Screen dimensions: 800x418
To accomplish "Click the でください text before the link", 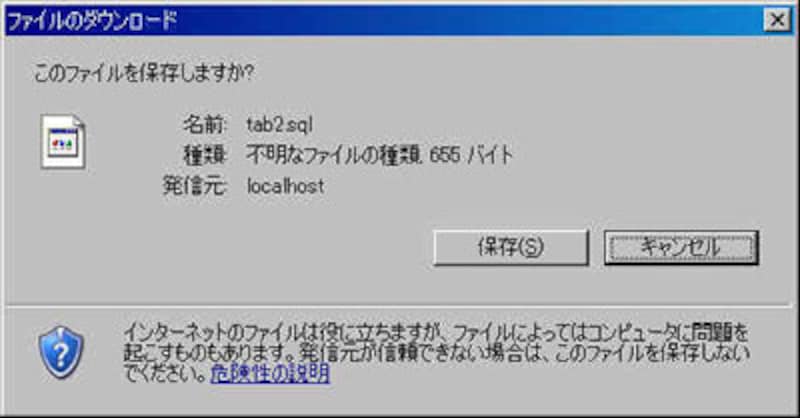I will click(166, 374).
